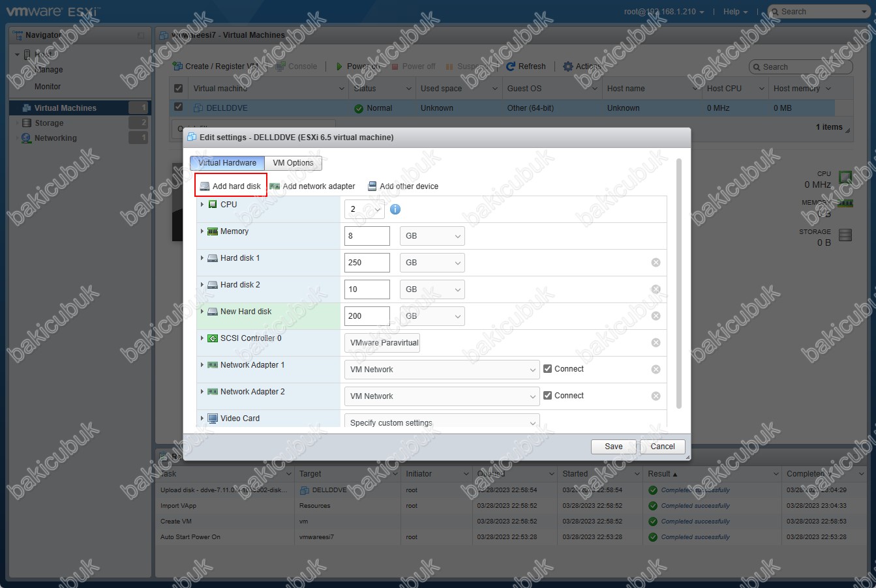Click Create / Register VM icon
The width and height of the screenshot is (876, 588).
[x=177, y=66]
